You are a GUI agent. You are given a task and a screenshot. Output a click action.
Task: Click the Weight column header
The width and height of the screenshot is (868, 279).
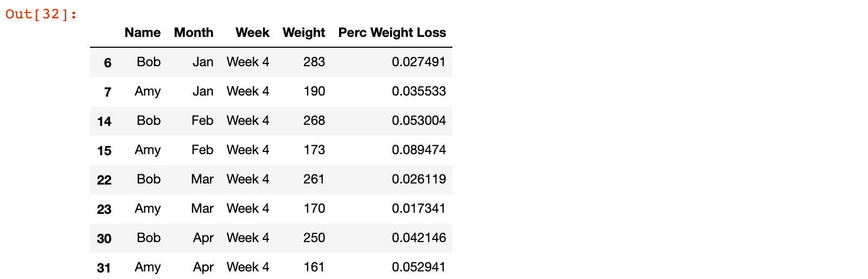[304, 33]
